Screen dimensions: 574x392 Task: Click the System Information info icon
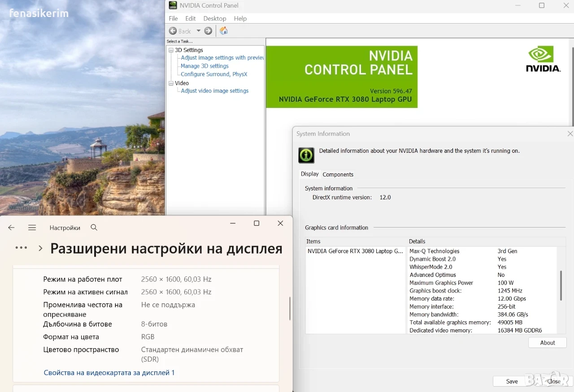(307, 155)
